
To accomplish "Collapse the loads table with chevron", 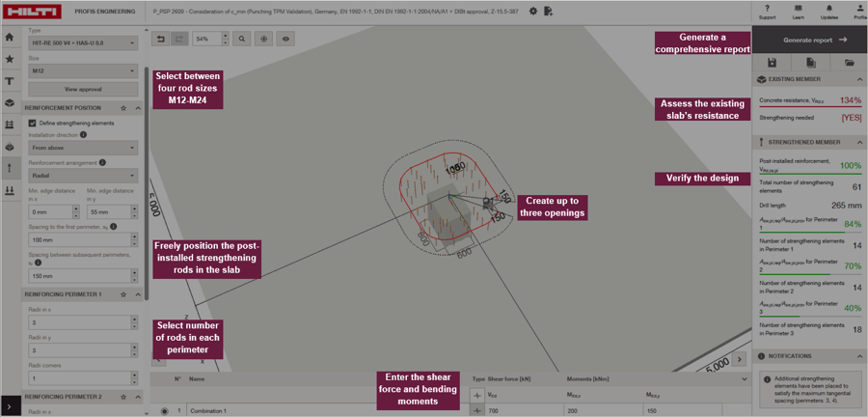I will click(x=744, y=378).
